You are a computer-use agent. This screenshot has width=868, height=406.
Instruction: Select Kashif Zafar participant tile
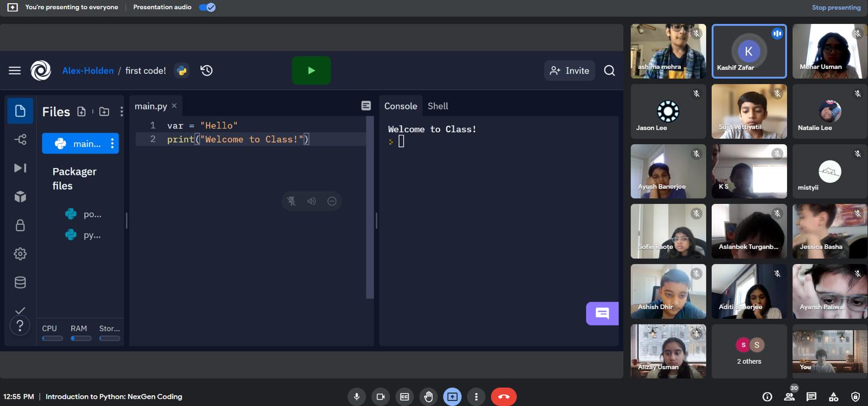749,51
